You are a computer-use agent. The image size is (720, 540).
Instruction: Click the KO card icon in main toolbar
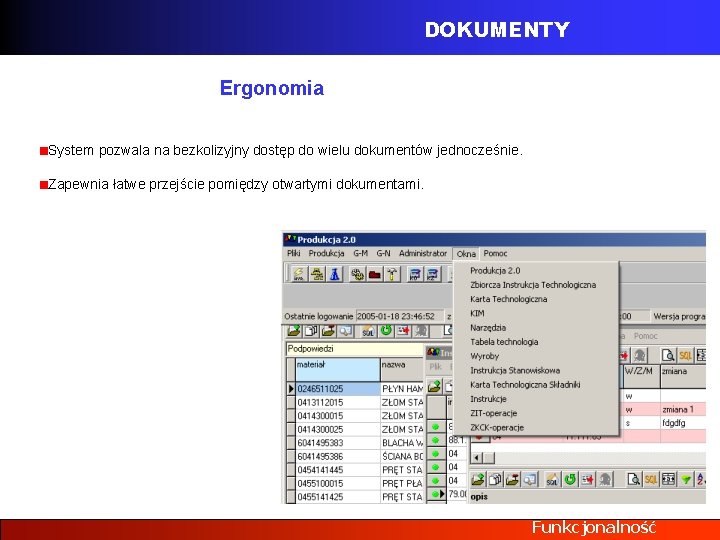415,274
